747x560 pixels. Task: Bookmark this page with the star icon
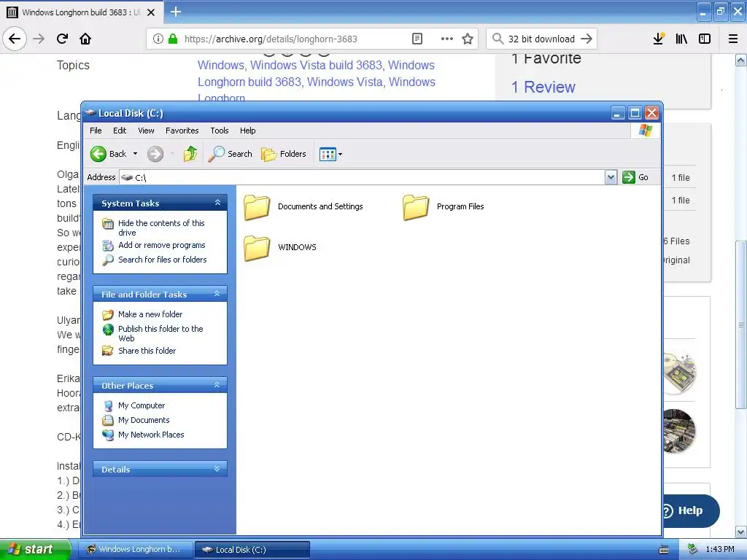[x=468, y=39]
